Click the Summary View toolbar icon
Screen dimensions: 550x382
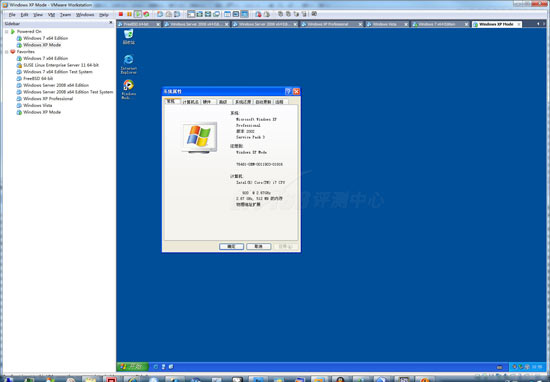tap(227, 14)
